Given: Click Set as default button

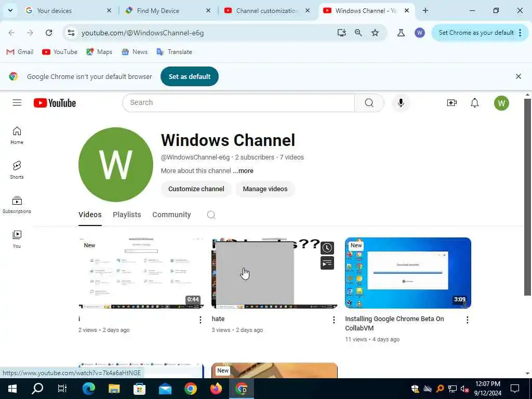Looking at the screenshot, I should pos(189,76).
